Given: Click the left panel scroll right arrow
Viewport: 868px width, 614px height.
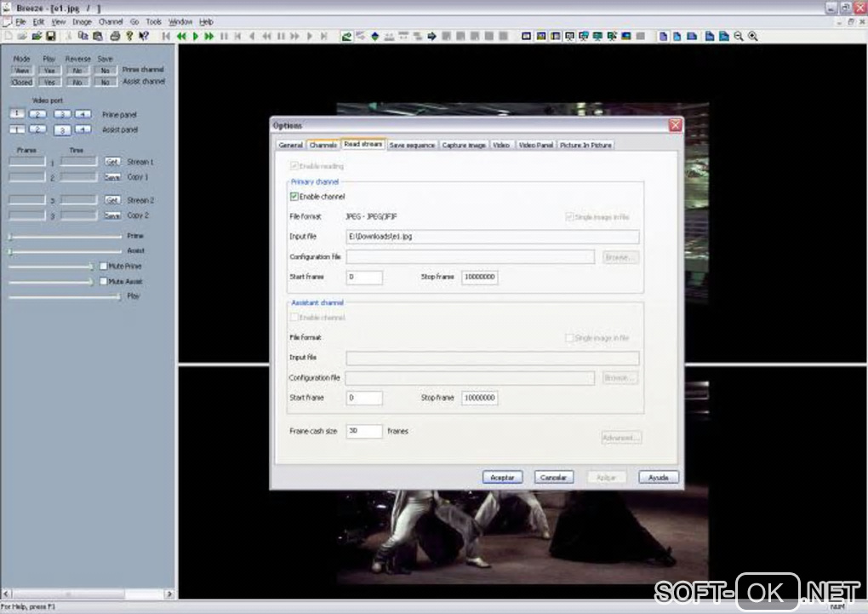Looking at the screenshot, I should 168,594.
